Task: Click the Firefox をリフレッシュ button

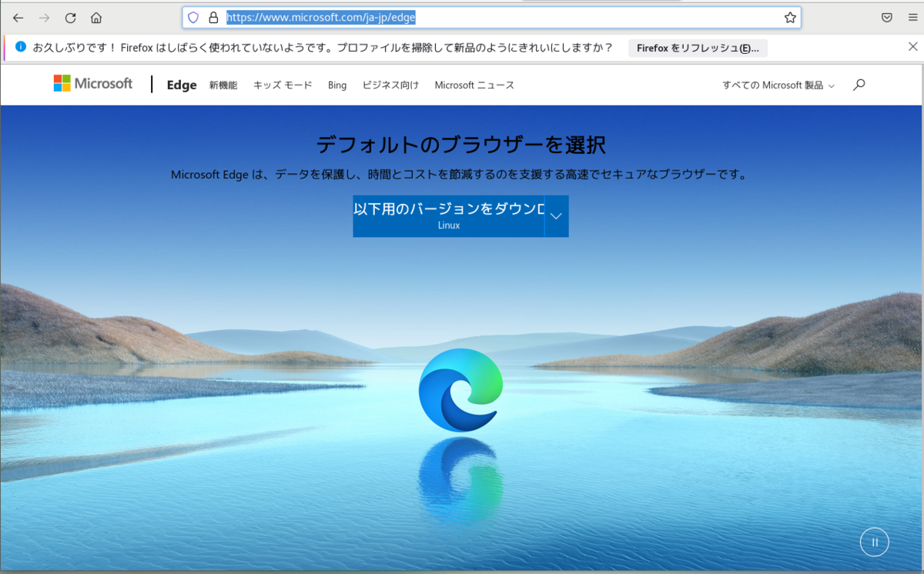Action: (698, 48)
